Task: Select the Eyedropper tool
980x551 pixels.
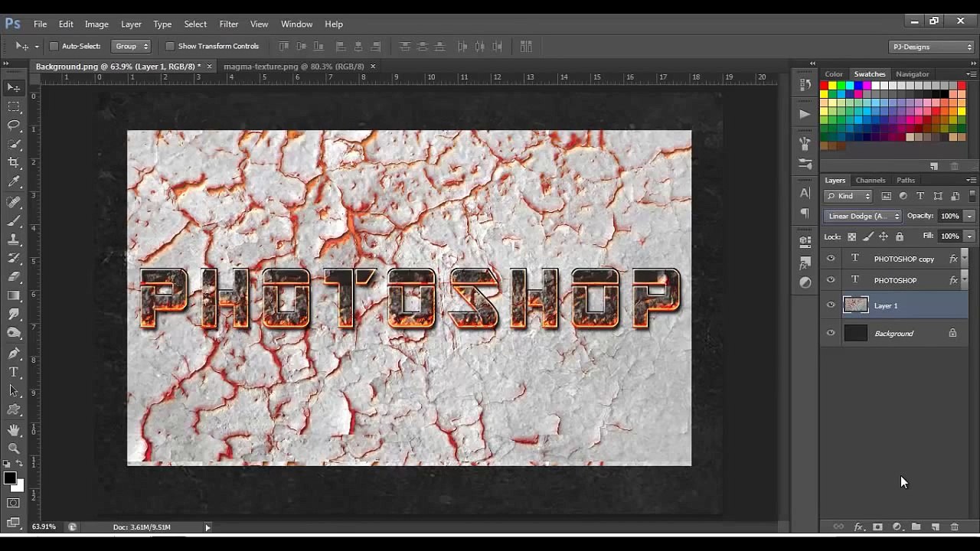Action: tap(14, 181)
